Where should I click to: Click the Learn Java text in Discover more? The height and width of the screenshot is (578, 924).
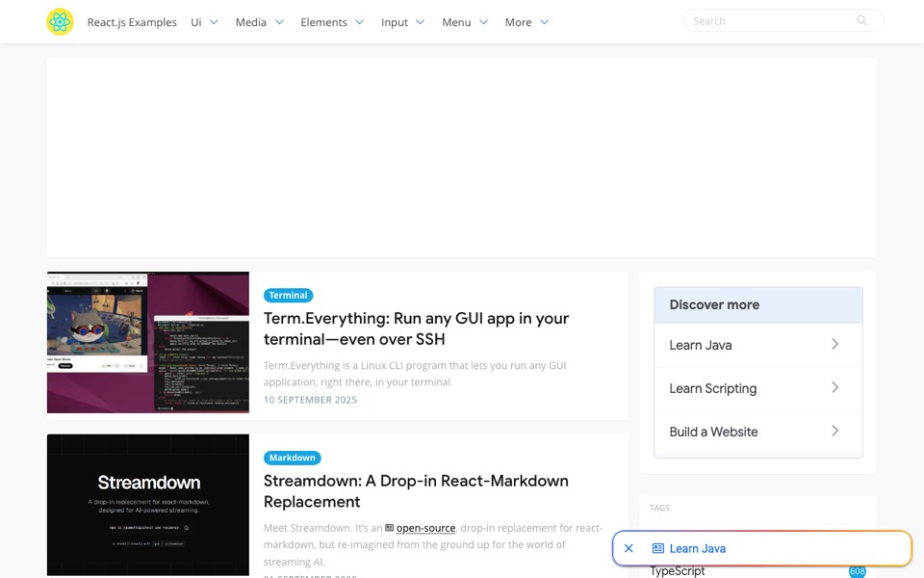[x=701, y=345]
